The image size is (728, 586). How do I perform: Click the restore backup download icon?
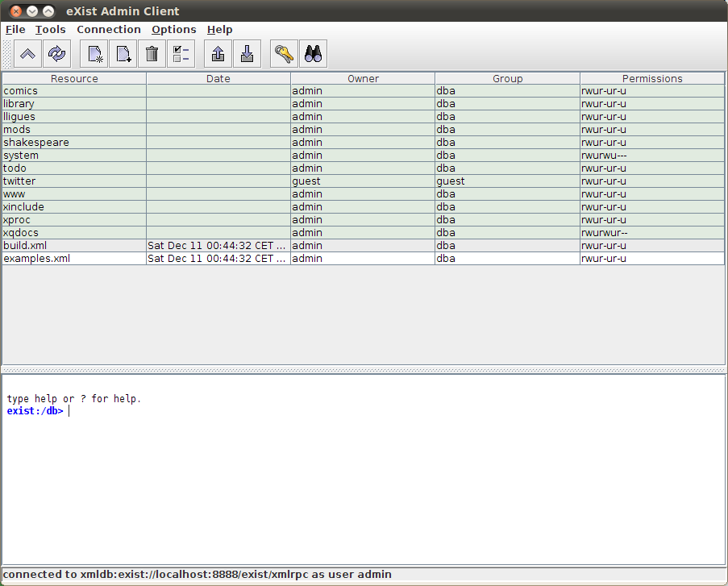(x=247, y=54)
